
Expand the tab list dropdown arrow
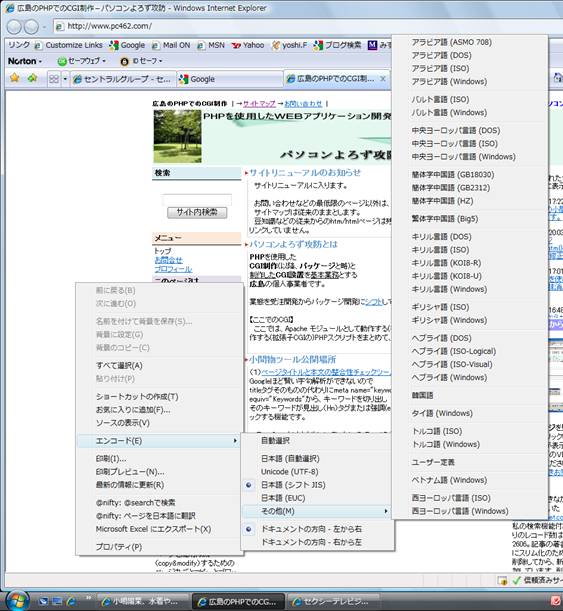point(65,79)
